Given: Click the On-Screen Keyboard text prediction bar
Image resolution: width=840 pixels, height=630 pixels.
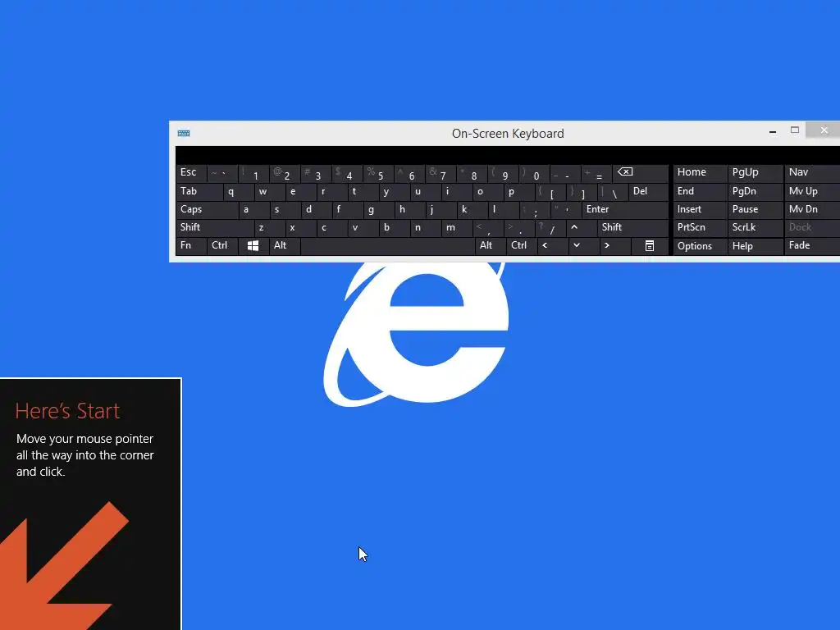Looking at the screenshot, I should point(508,155).
